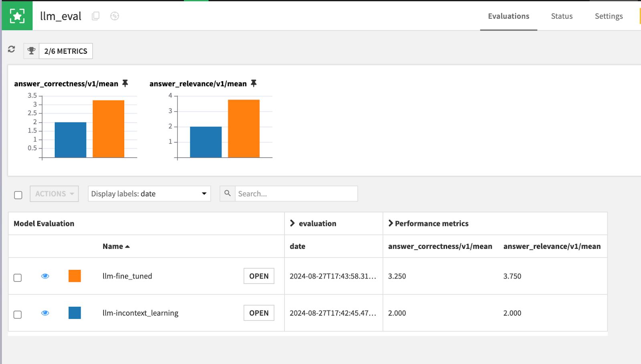Click the orange bar in answer_correctness chart
The image size is (641, 364).
tap(108, 129)
